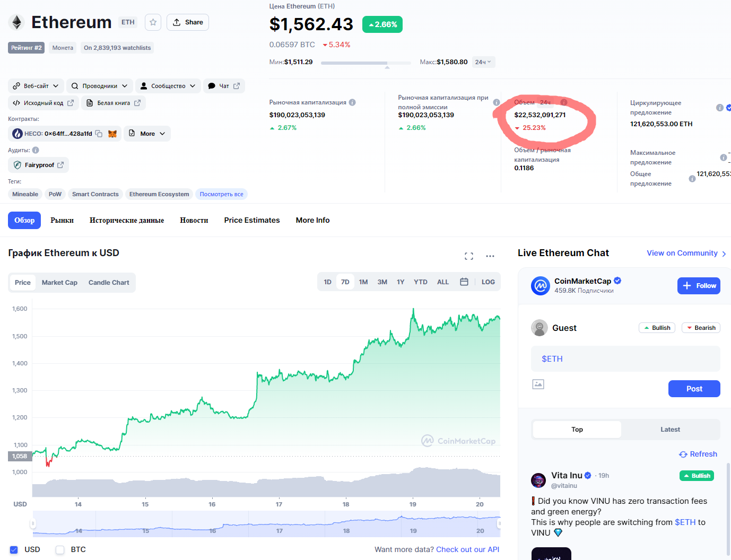Click the Follow button

click(699, 286)
